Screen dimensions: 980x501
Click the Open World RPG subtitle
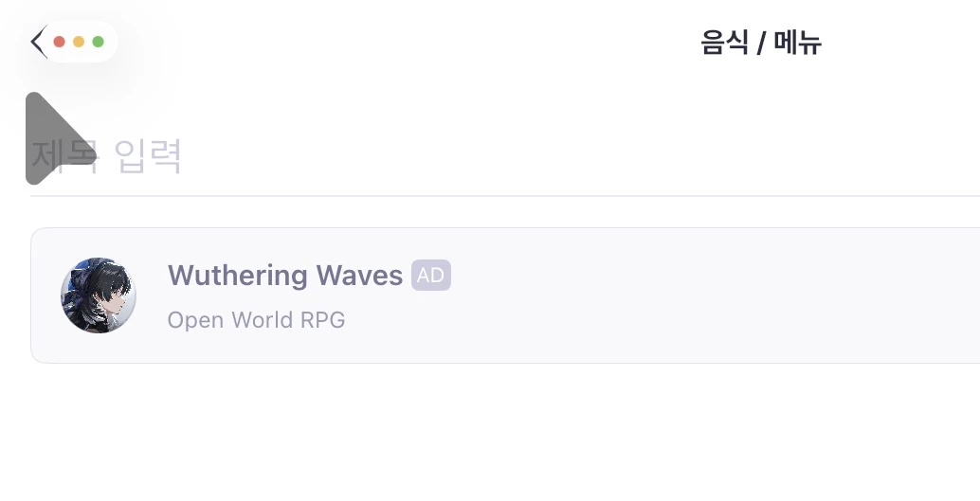click(x=256, y=320)
